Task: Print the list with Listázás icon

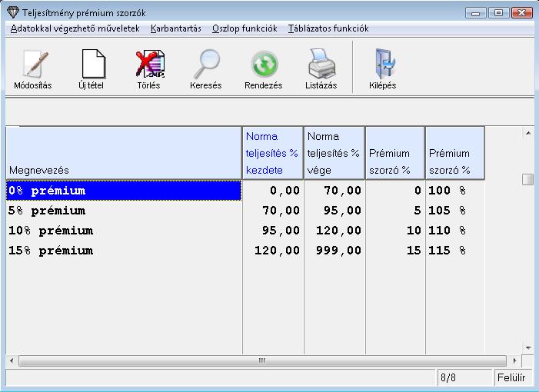Action: coord(322,63)
